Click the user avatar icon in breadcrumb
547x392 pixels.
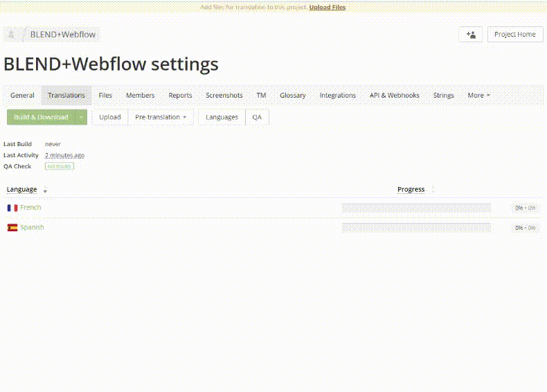(x=11, y=34)
